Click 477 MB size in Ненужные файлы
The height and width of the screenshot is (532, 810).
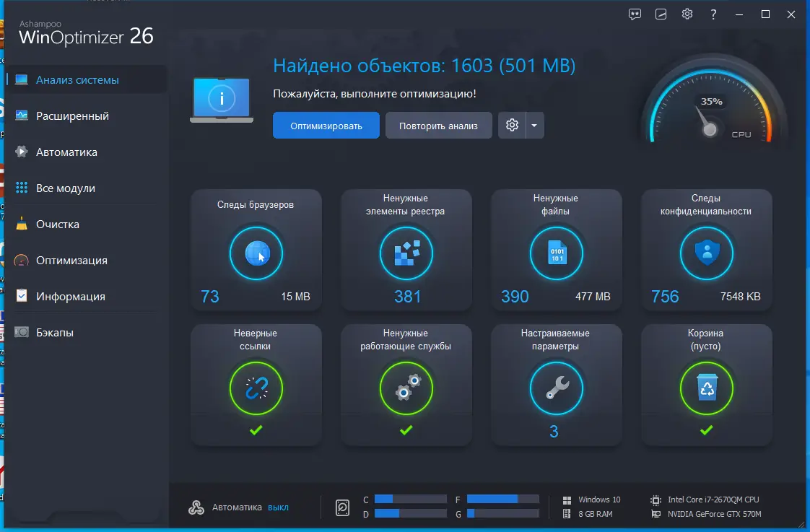tap(593, 297)
